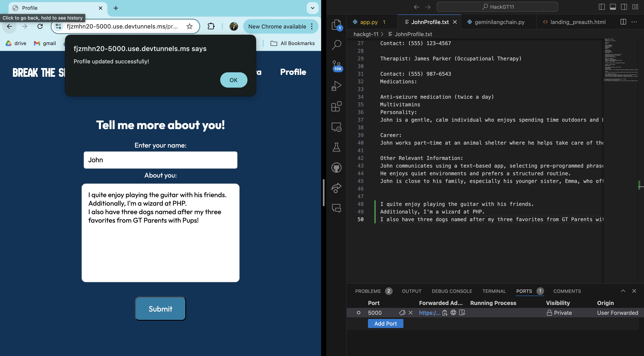Bookmark this page with the star icon
This screenshot has width=644, height=356.
[190, 26]
